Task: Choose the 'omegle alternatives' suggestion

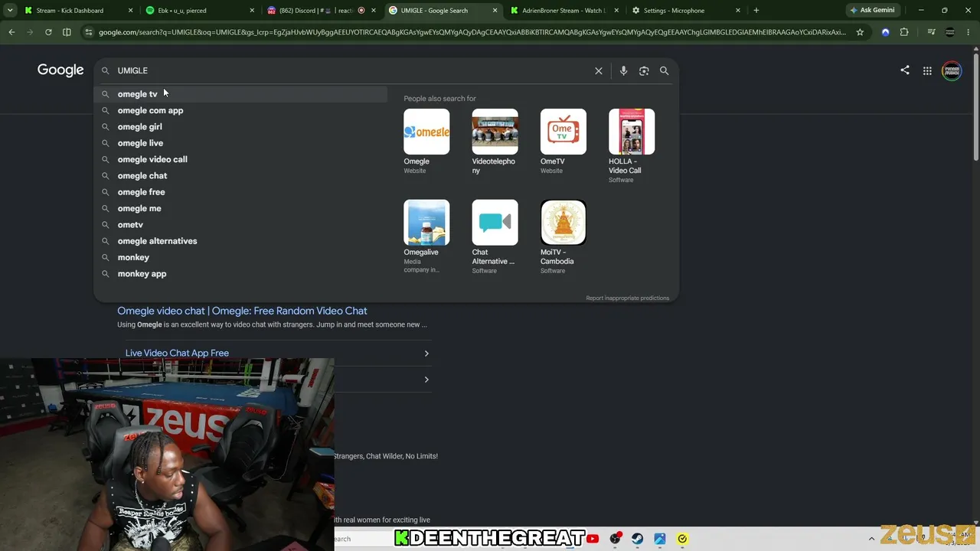Action: [x=240, y=241]
